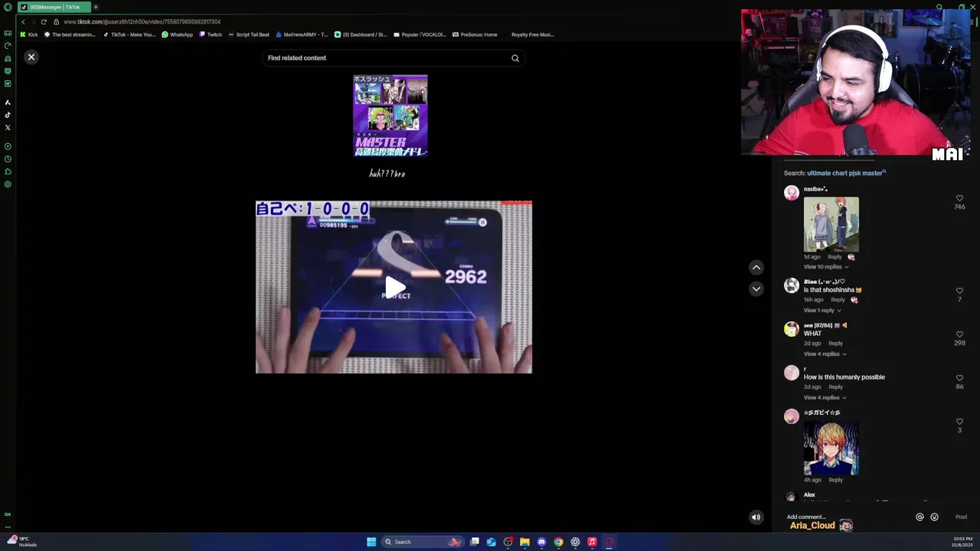Image resolution: width=980 pixels, height=551 pixels.
Task: Like the comment with 3 likes
Action: click(959, 422)
